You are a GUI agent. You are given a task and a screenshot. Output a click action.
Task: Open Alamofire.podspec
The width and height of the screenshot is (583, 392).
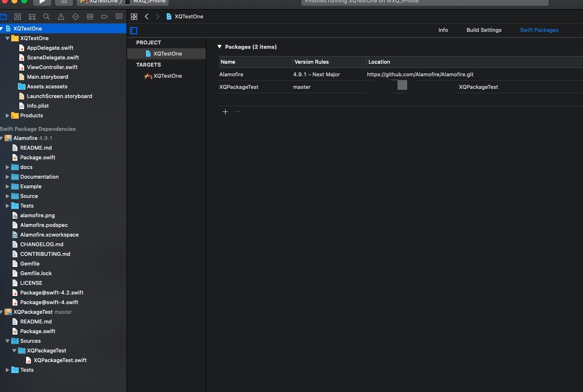click(x=44, y=225)
